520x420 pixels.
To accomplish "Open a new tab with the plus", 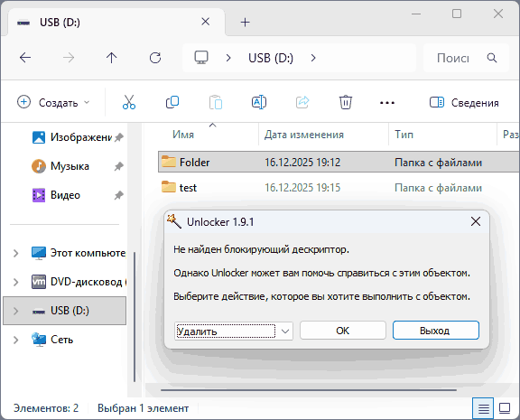I will (x=245, y=23).
